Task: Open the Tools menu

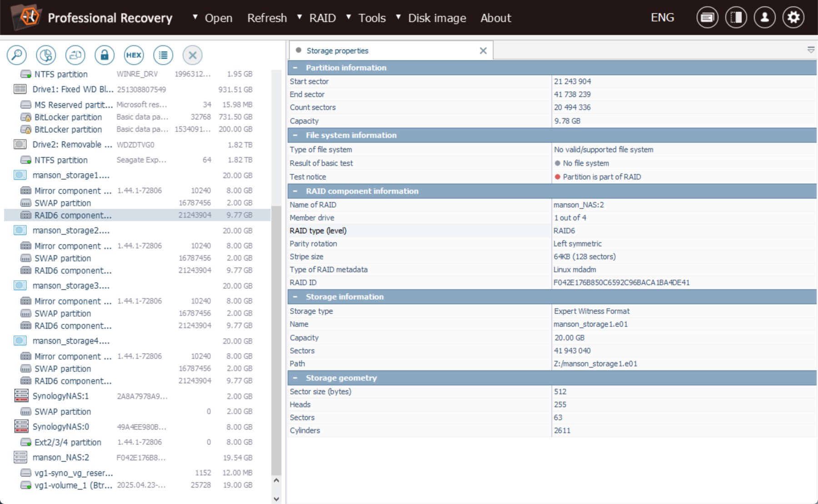Action: (372, 18)
